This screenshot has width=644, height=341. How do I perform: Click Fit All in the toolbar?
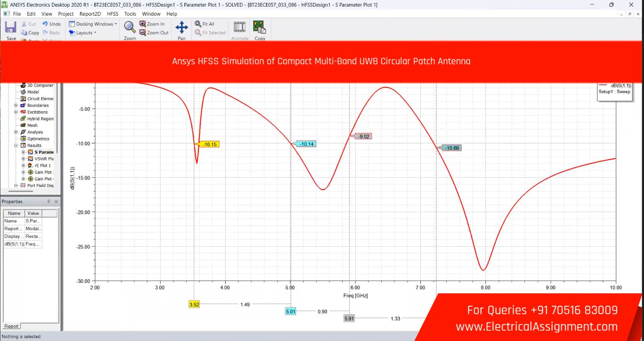point(205,24)
